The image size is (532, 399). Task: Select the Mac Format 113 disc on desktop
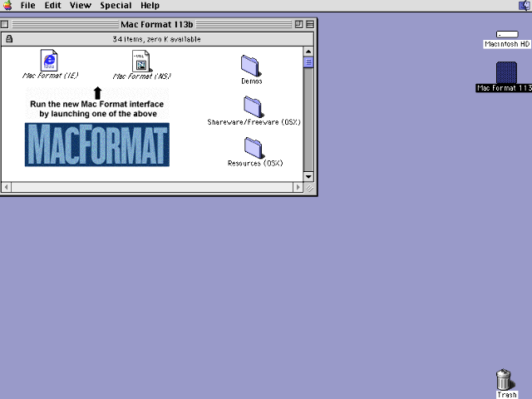pyautogui.click(x=506, y=72)
